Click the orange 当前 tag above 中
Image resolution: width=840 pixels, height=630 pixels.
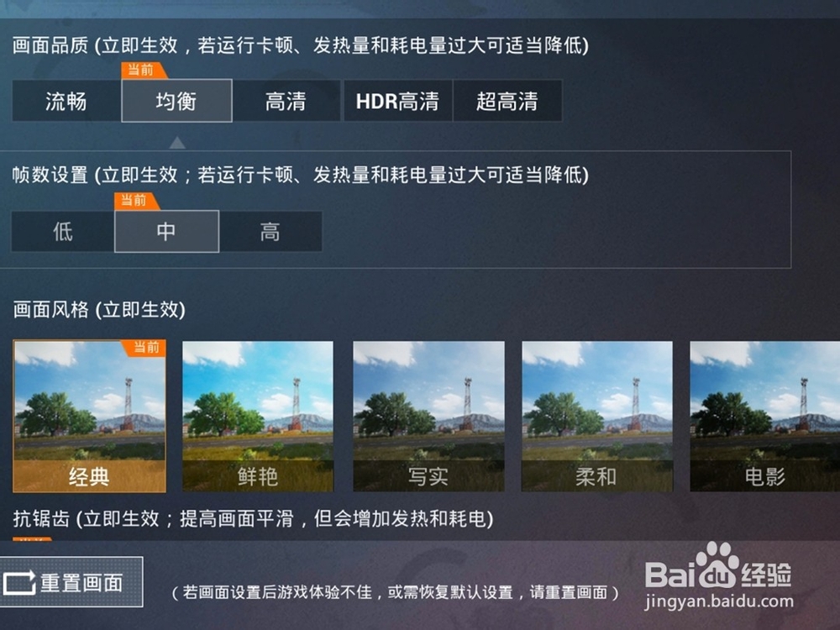click(137, 201)
